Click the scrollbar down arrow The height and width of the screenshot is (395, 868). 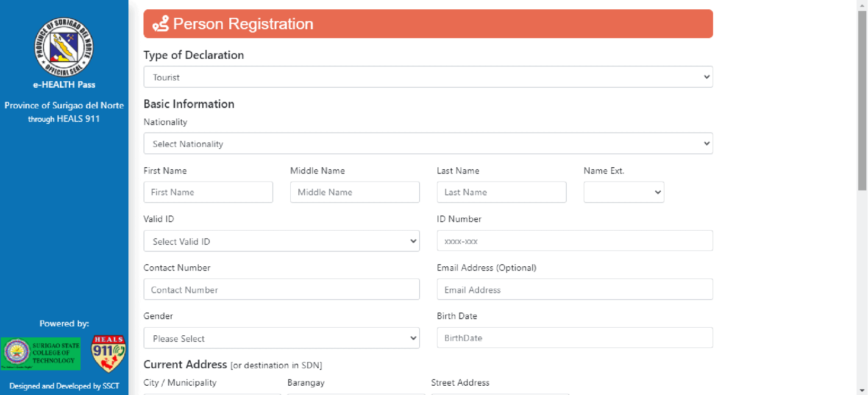click(862, 390)
